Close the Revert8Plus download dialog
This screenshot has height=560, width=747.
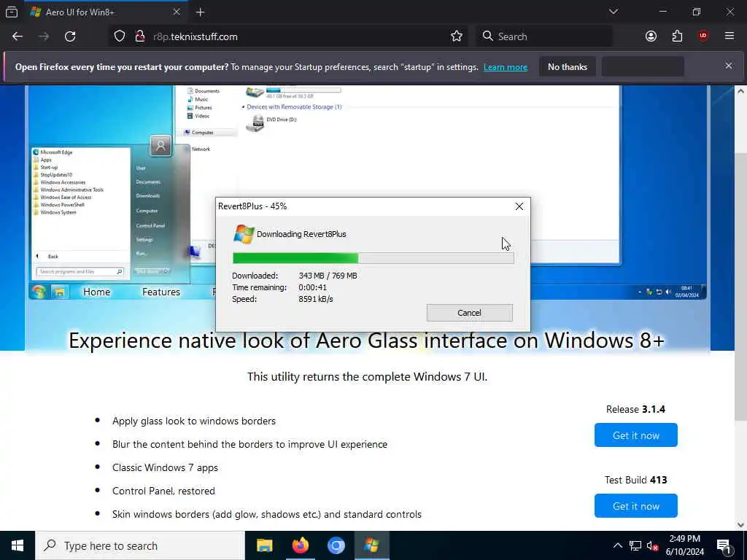click(x=519, y=206)
